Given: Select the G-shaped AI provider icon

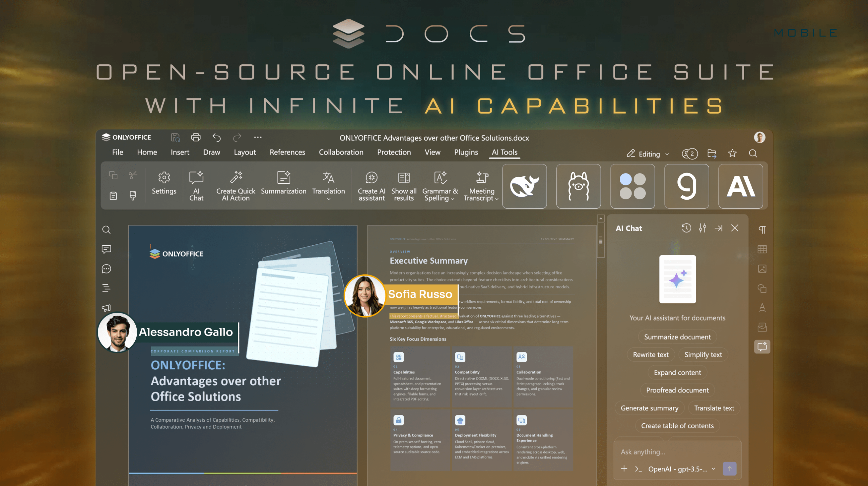Looking at the screenshot, I should [687, 186].
